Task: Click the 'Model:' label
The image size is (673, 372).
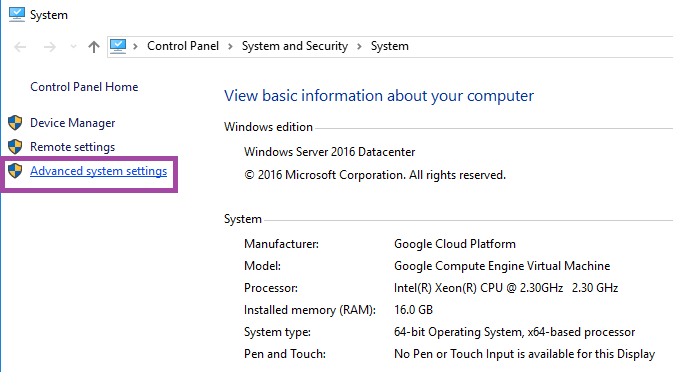Action: [262, 266]
